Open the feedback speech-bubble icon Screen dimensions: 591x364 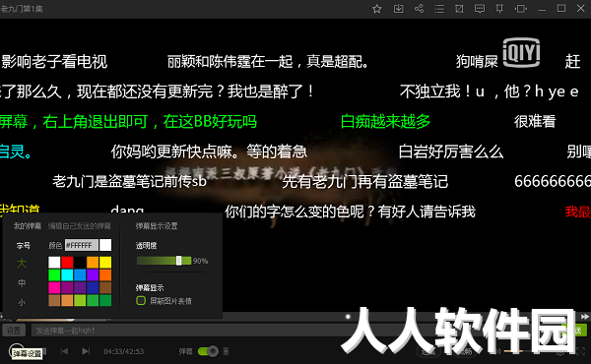point(480,9)
